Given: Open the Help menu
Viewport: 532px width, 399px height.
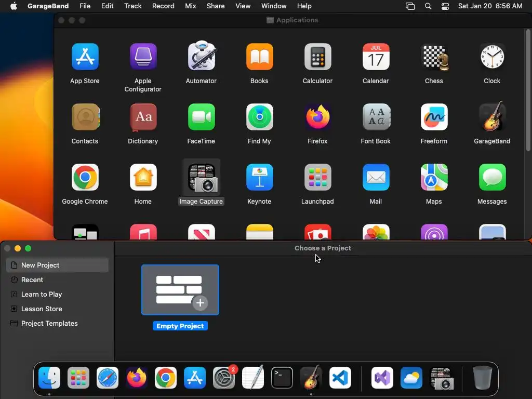Looking at the screenshot, I should click(x=304, y=6).
